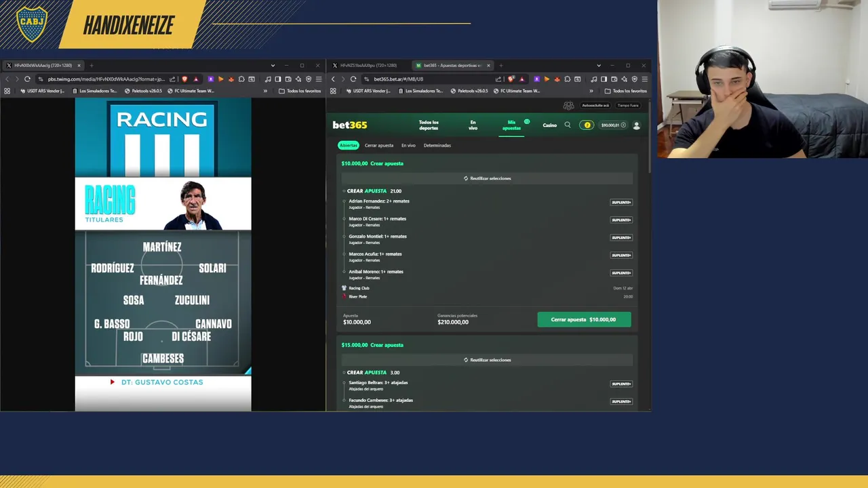
Task: Expand the $15.000,00 Crear apuesta bet header
Action: coord(372,345)
